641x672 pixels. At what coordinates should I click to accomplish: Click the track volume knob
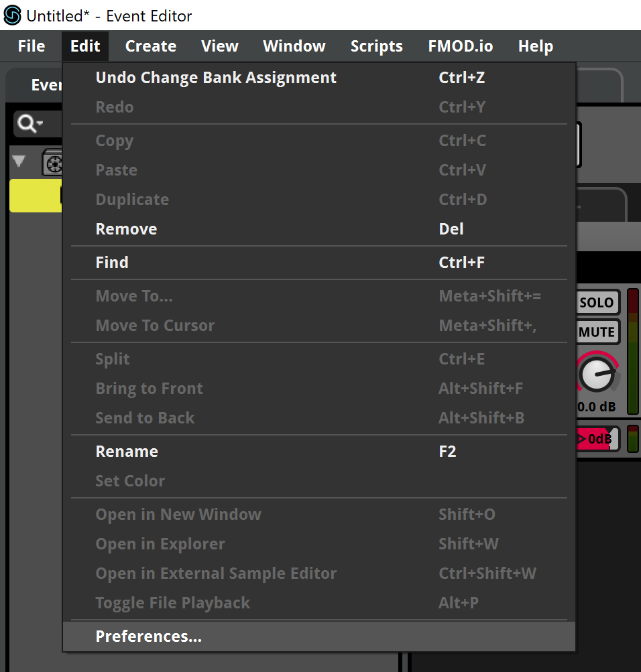pos(597,374)
